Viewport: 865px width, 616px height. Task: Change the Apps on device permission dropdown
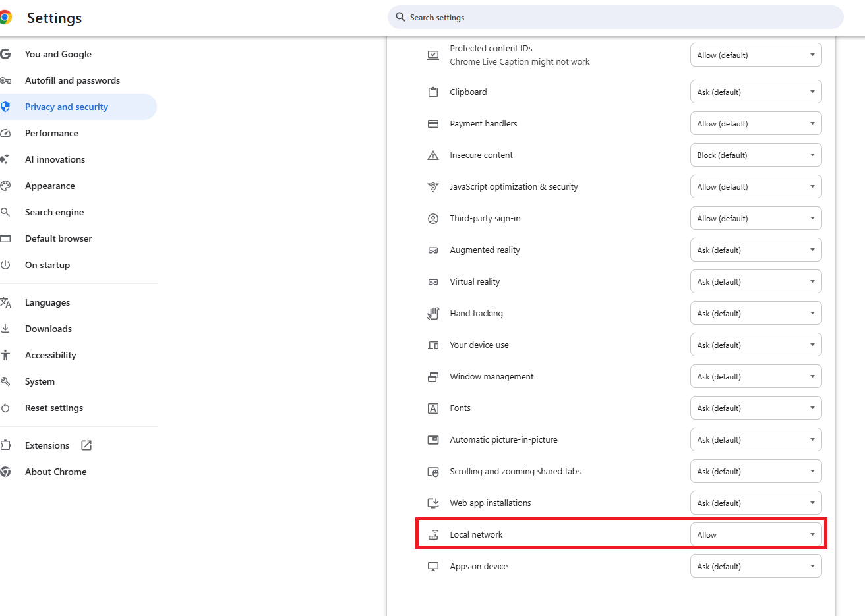[x=756, y=567]
